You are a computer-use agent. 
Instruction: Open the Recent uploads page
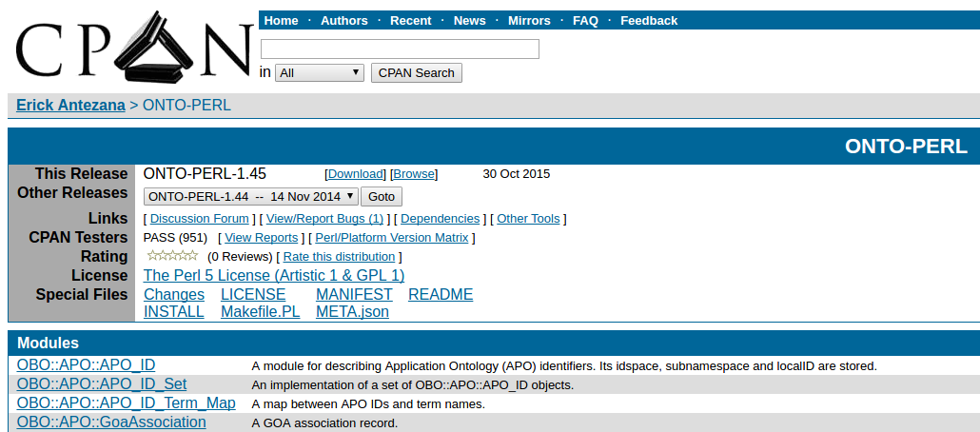pos(411,21)
